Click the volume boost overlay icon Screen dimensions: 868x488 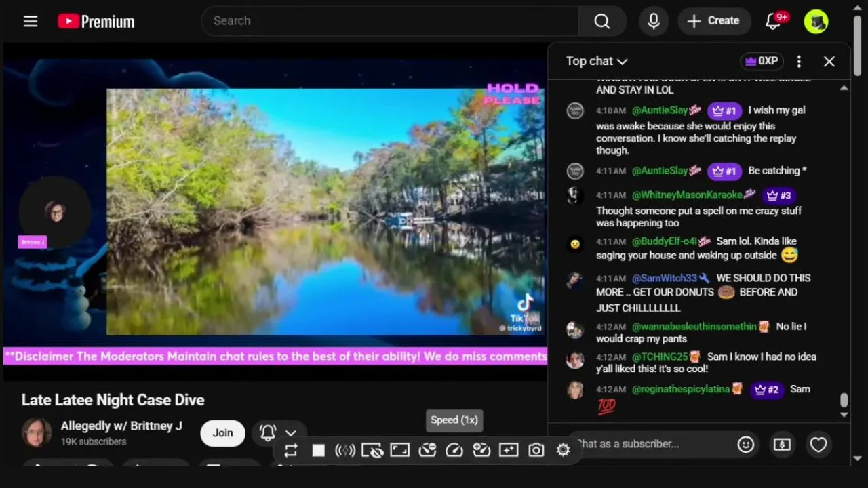click(345, 450)
